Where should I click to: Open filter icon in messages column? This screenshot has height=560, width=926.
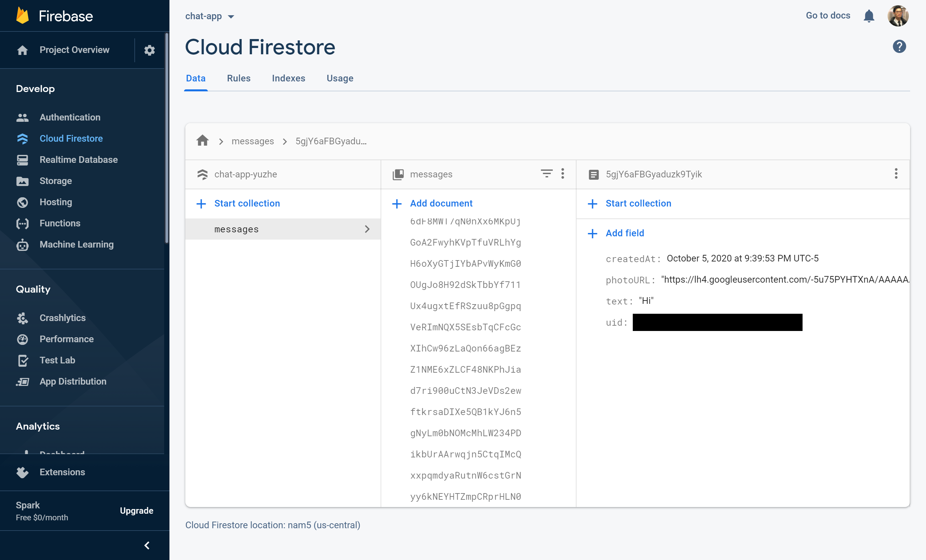tap(546, 174)
